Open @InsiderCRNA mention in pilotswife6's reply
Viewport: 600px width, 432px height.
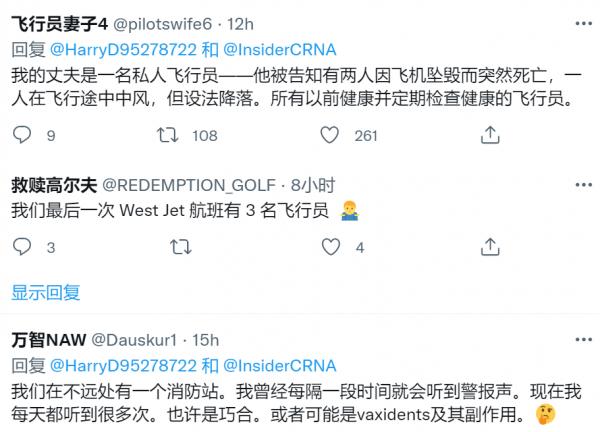(282, 49)
